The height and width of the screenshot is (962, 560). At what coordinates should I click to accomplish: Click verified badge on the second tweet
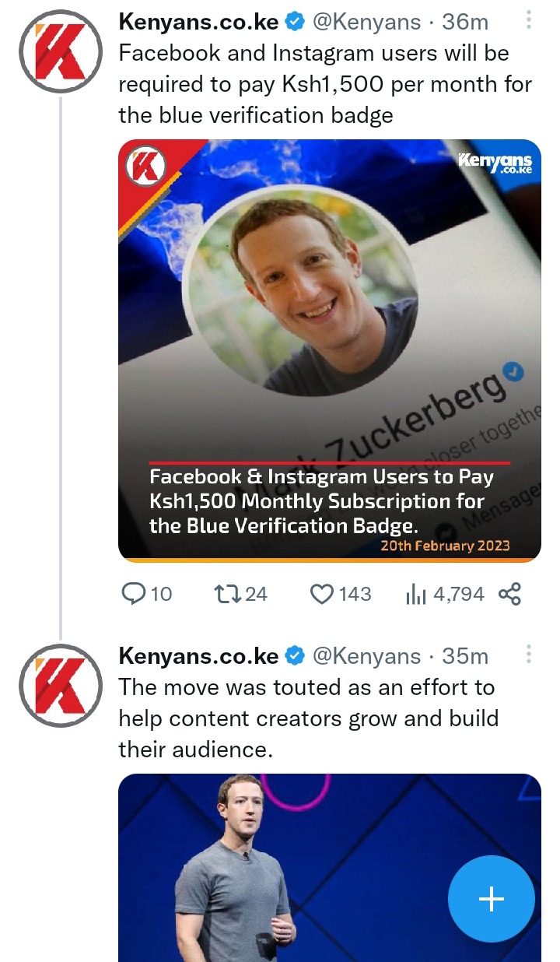(296, 658)
